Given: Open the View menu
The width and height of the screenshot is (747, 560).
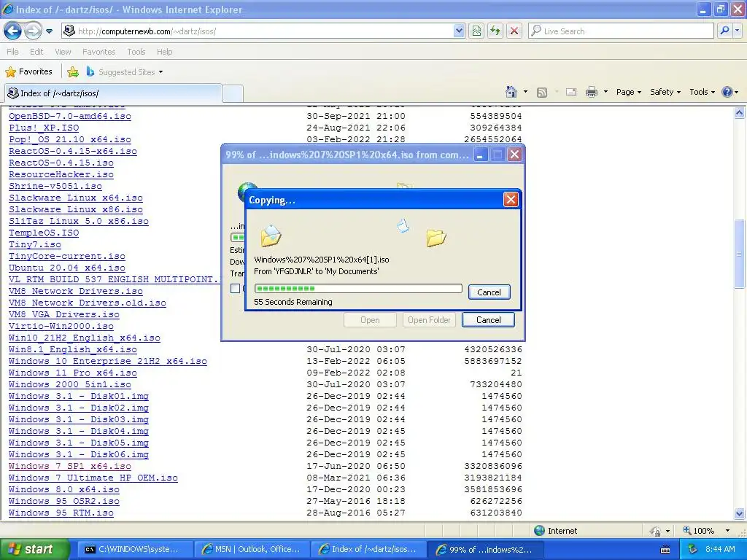Looking at the screenshot, I should [63, 52].
